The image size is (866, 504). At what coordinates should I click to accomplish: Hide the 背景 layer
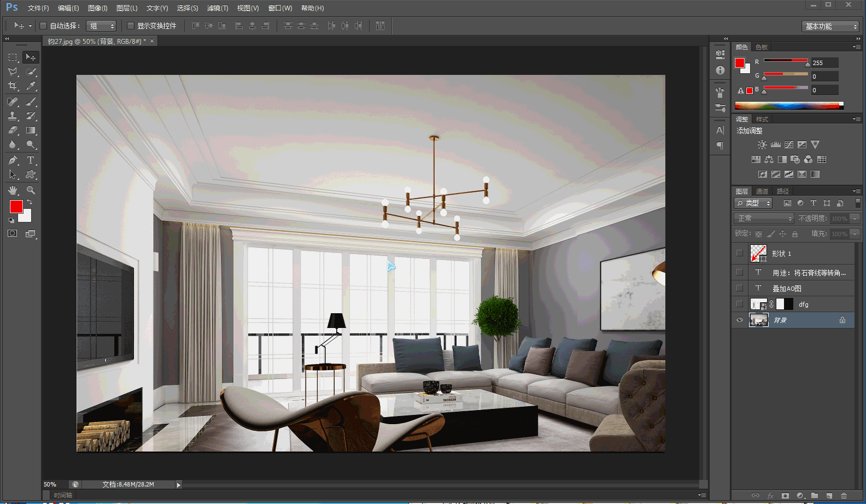tap(740, 320)
